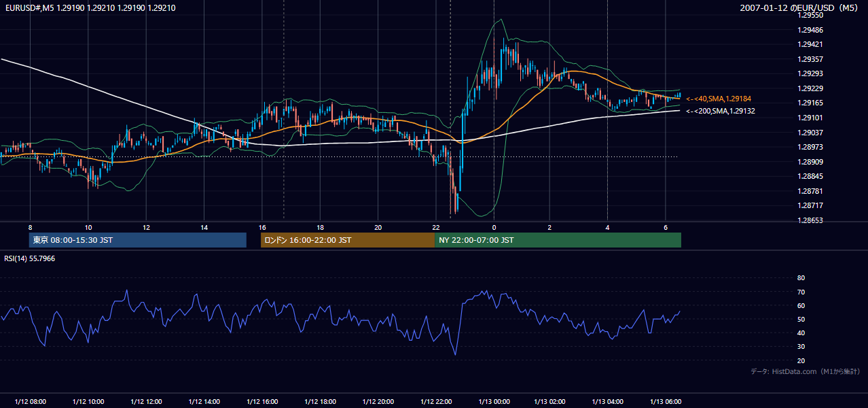Click the bottom time label 1/12 12:00
Screen dimensions: 868x408
(146, 401)
